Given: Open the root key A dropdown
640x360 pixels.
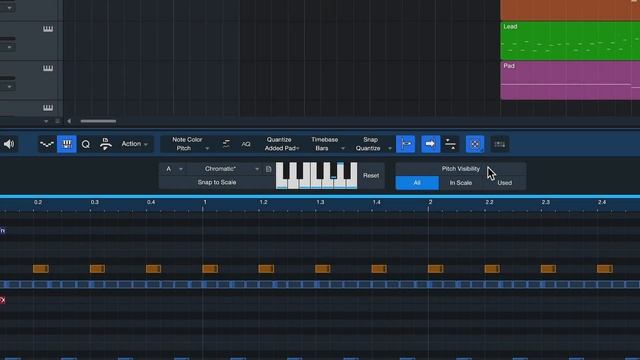Looking at the screenshot, I should click(173, 169).
